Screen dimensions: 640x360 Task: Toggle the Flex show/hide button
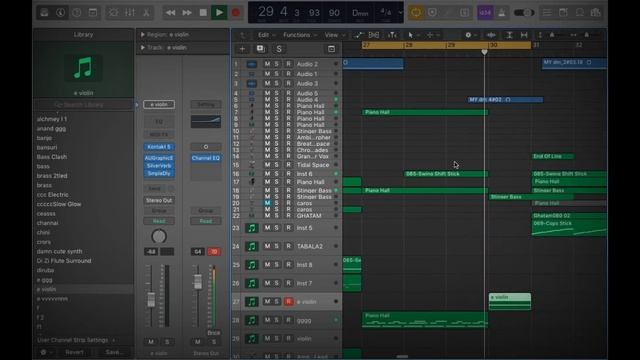pyautogui.click(x=373, y=35)
